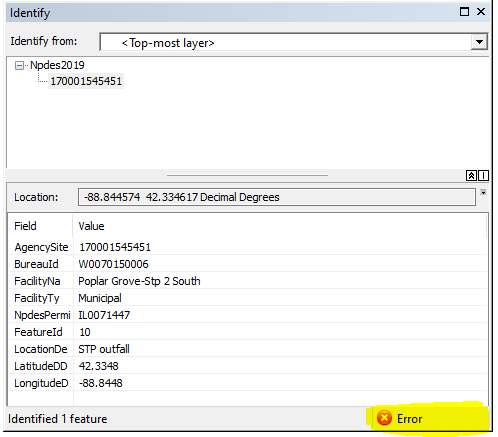Click the Error status label
This screenshot has width=498, height=437.
tap(409, 419)
